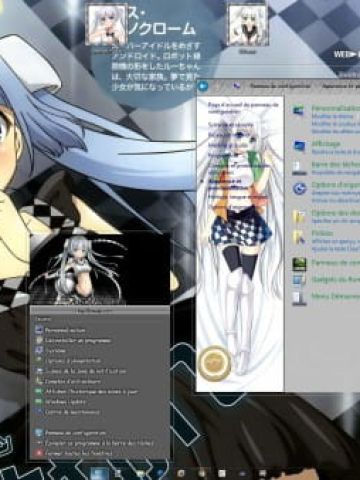Choose Épingler ce programme à la barre des tâches
360x480 pixels.
(99, 443)
